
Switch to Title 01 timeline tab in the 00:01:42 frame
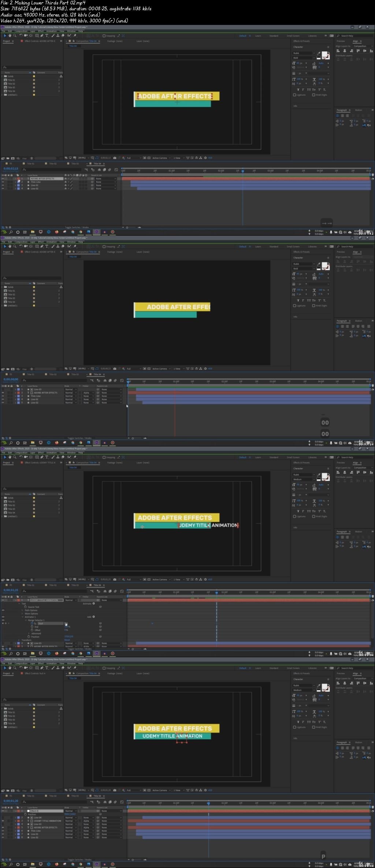click(30, 163)
